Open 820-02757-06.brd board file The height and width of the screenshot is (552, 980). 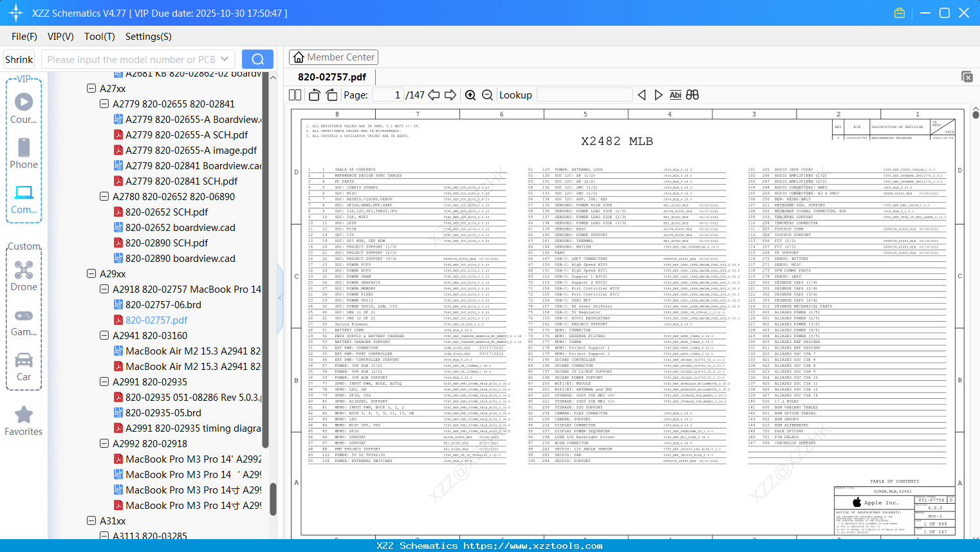pyautogui.click(x=157, y=304)
